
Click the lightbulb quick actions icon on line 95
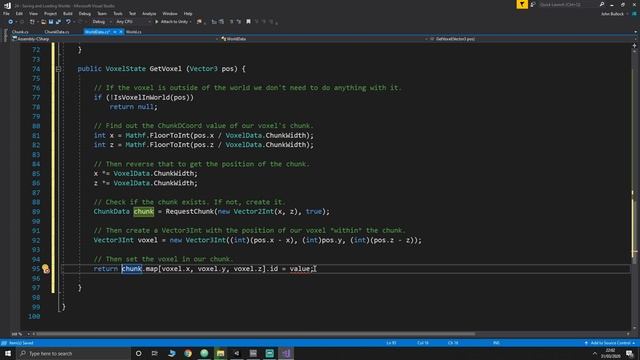45,268
